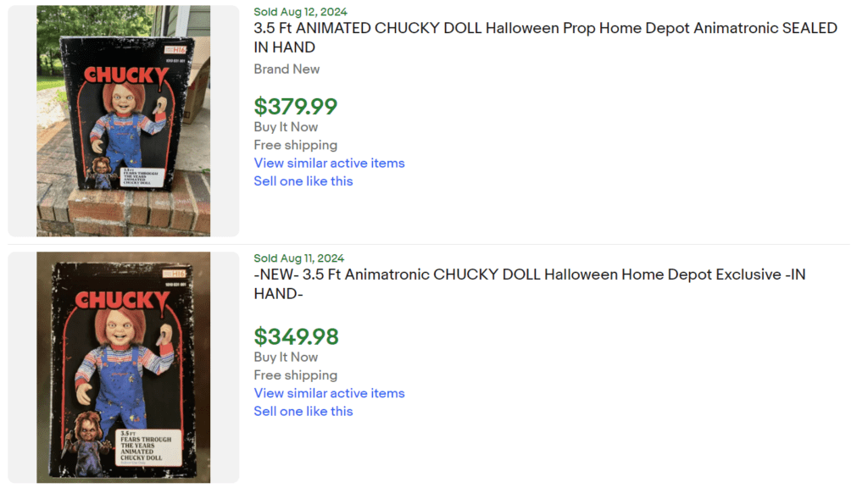Screen dimensions: 868x488
Task: Click the Brand New condition label
Action: tap(287, 69)
